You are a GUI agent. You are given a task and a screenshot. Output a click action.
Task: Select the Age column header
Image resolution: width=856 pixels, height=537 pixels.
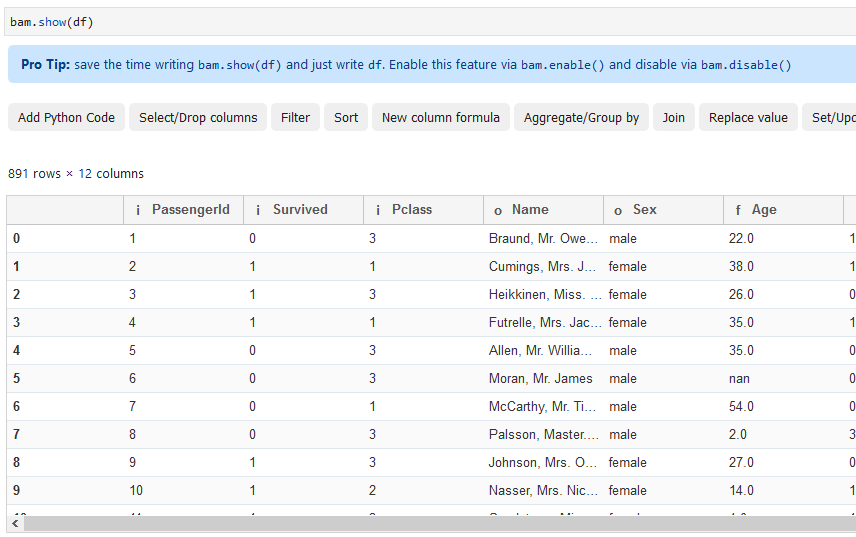764,210
